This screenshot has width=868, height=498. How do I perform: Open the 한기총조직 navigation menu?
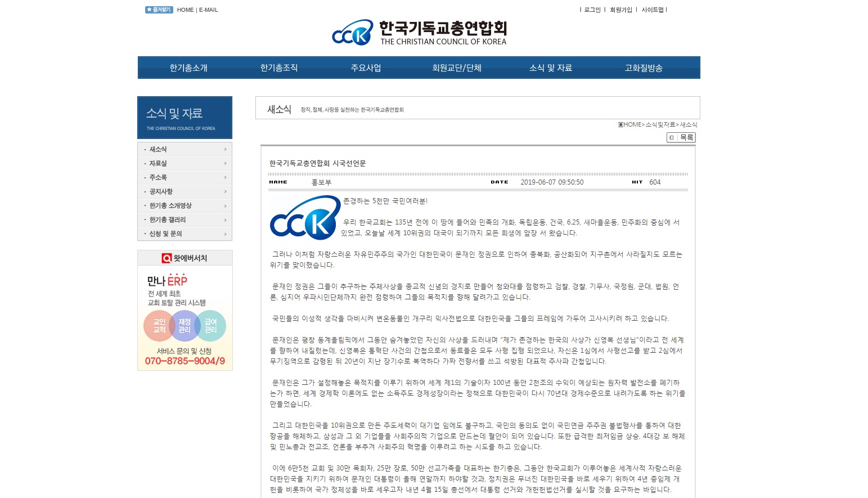click(279, 68)
